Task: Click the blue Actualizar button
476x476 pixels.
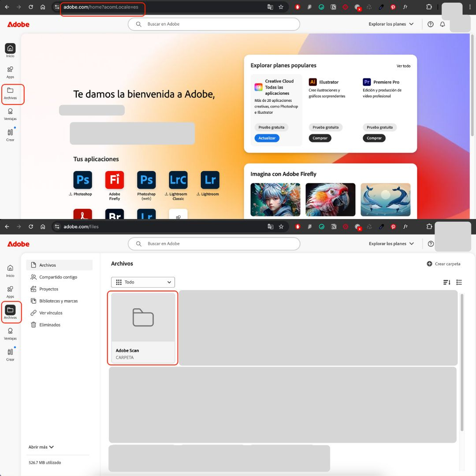Action: (x=267, y=138)
